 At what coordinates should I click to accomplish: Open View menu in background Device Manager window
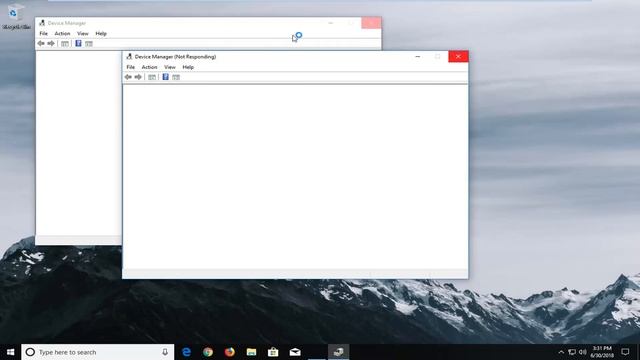pos(83,33)
